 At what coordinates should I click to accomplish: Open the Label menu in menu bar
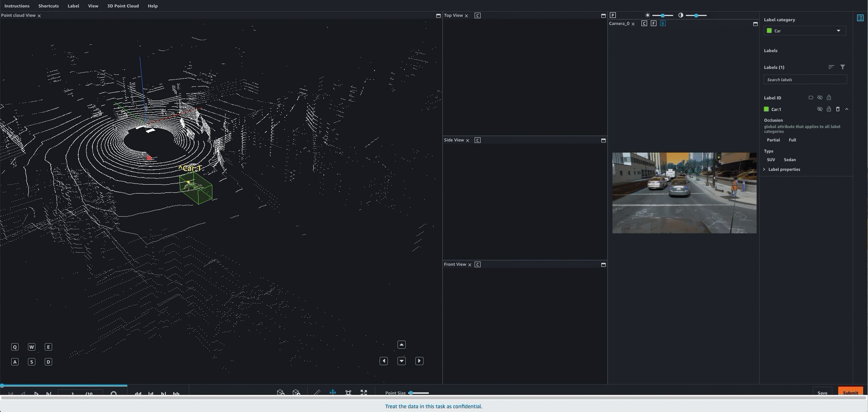(x=73, y=6)
